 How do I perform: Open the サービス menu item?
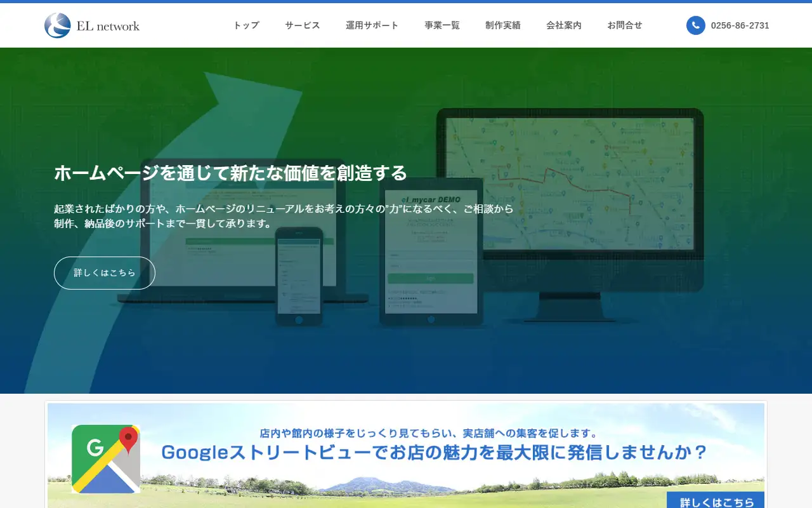[303, 25]
